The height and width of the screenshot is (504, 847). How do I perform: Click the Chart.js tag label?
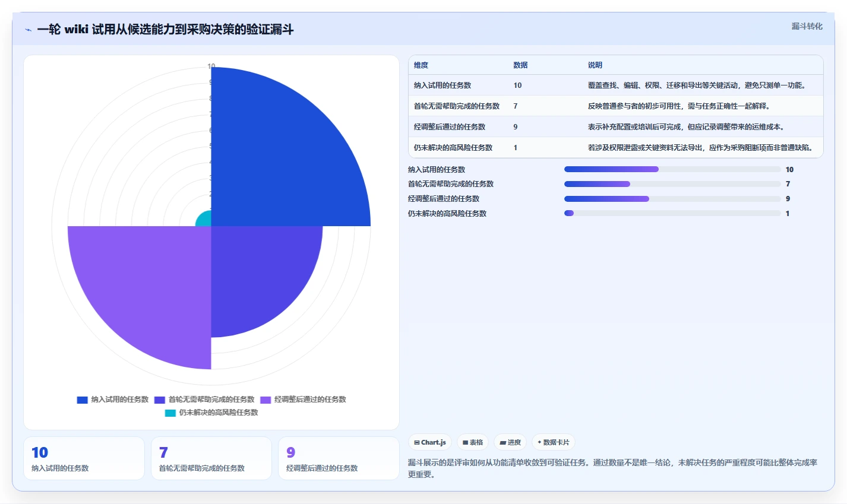click(x=434, y=442)
